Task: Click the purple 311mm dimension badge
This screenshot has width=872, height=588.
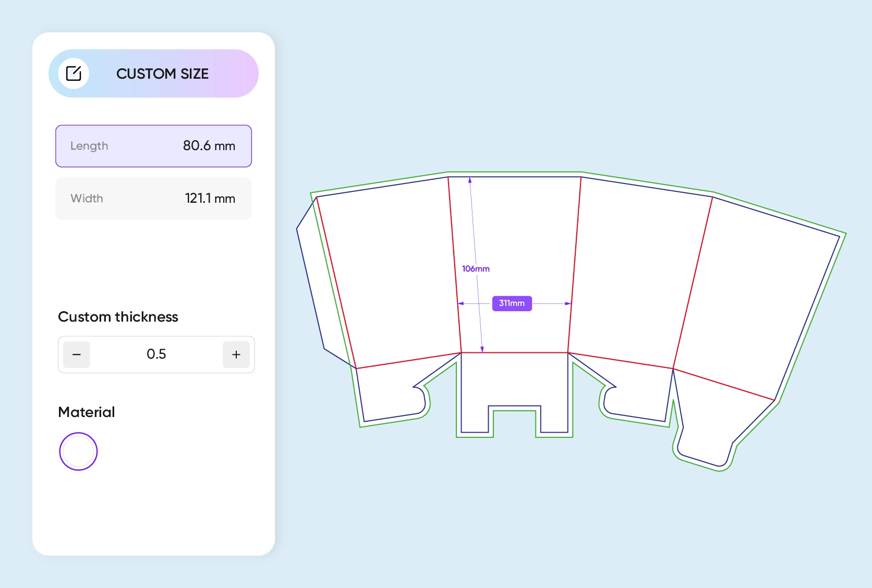Action: (512, 303)
